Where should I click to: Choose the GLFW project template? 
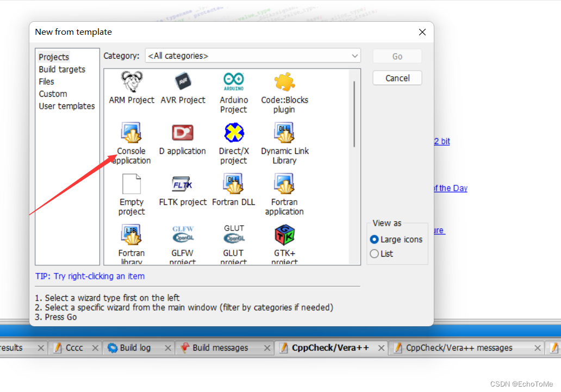coord(183,245)
